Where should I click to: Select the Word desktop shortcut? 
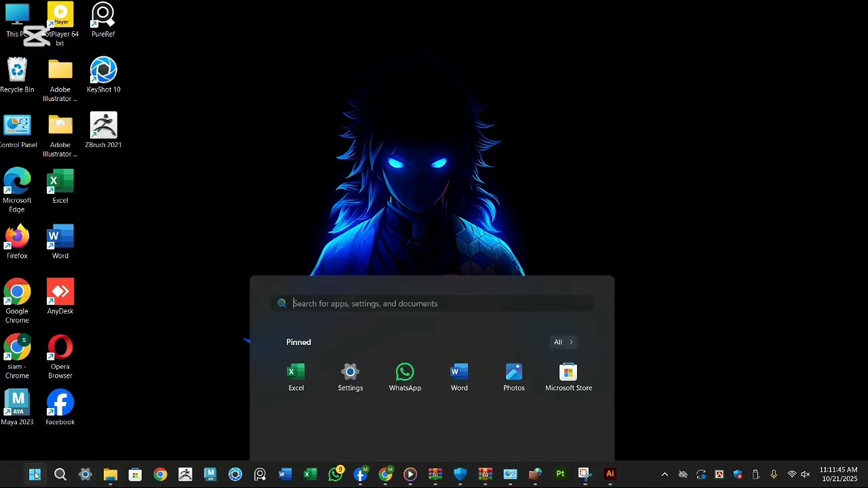tap(60, 242)
